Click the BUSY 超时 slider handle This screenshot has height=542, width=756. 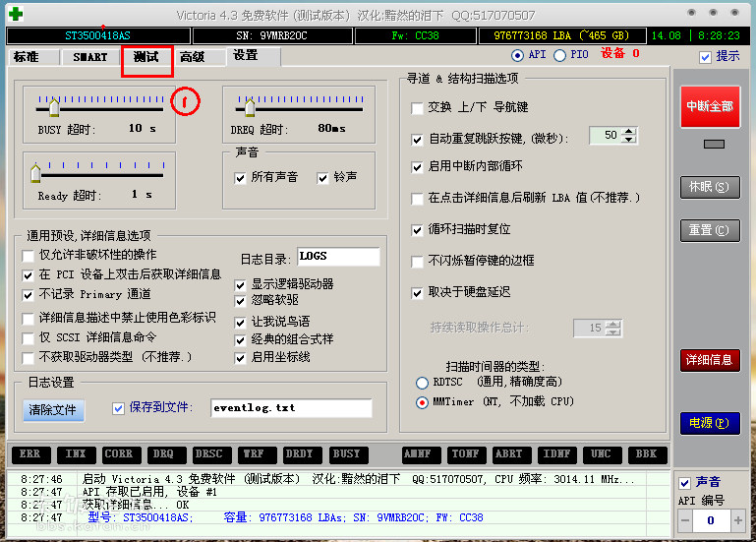click(54, 107)
